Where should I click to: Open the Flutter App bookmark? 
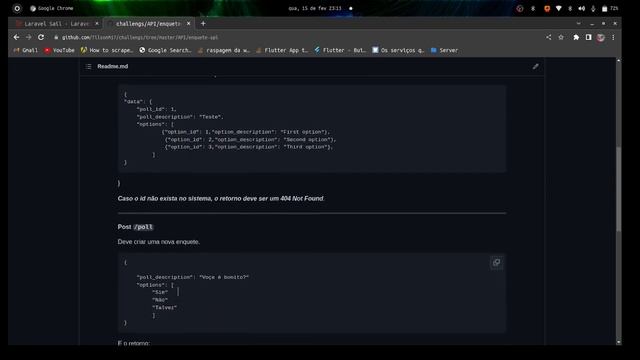282,50
